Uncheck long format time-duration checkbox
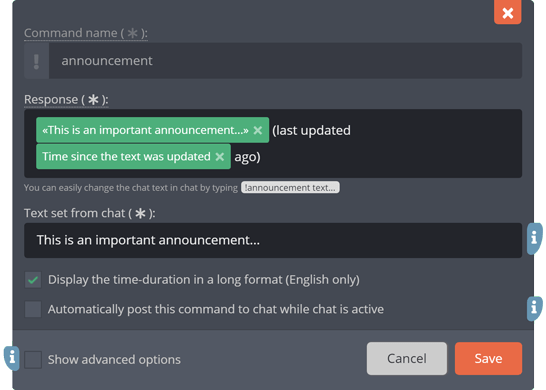This screenshot has width=546, height=390. [33, 280]
